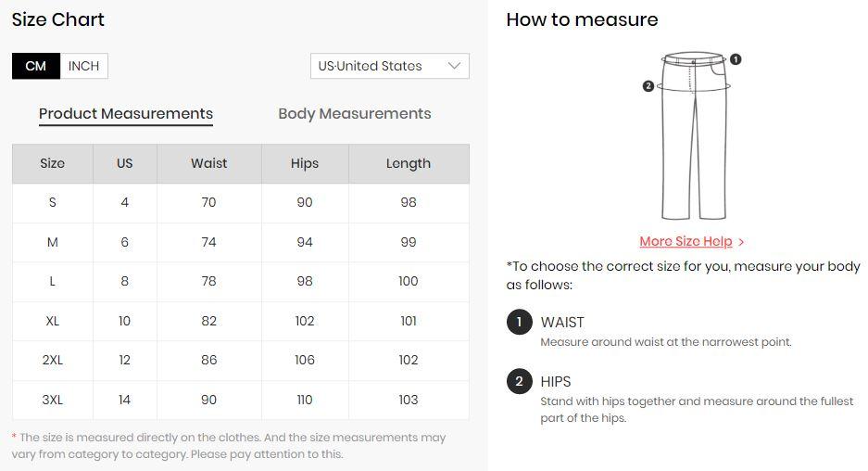This screenshot has width=868, height=471.
Task: Click the arrow next to More Size Help
Action: [741, 242]
